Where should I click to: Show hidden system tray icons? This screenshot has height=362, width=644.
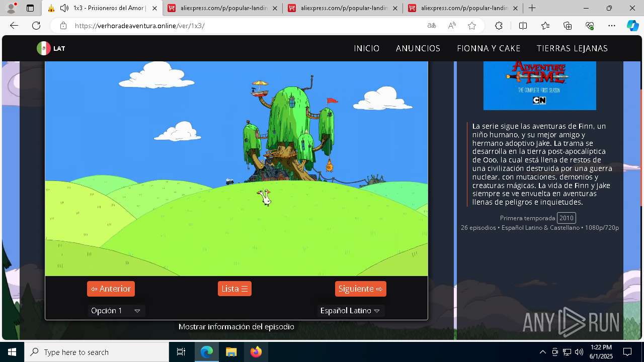point(542,352)
